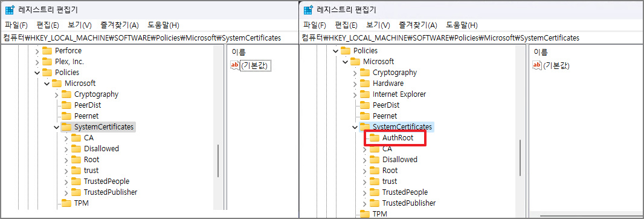Click the address bar path in right window
This screenshot has height=219, width=644.
pos(440,38)
